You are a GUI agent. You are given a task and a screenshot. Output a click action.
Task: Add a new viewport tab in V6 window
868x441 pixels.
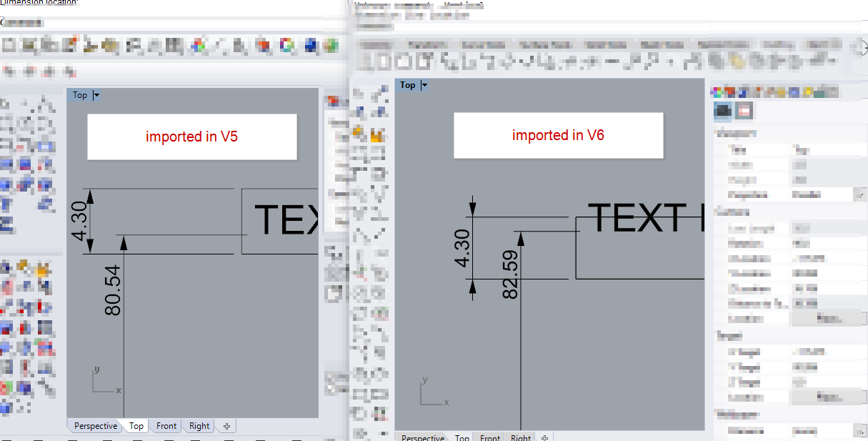(x=545, y=437)
